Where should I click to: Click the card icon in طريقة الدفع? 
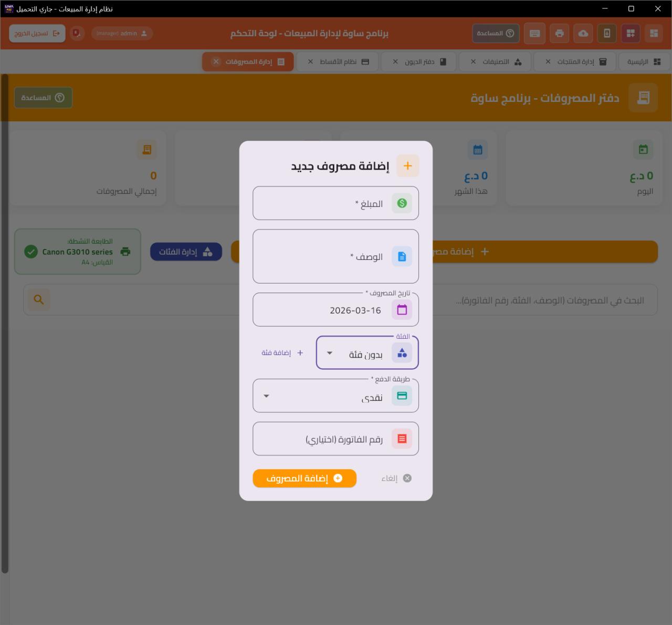tap(402, 395)
